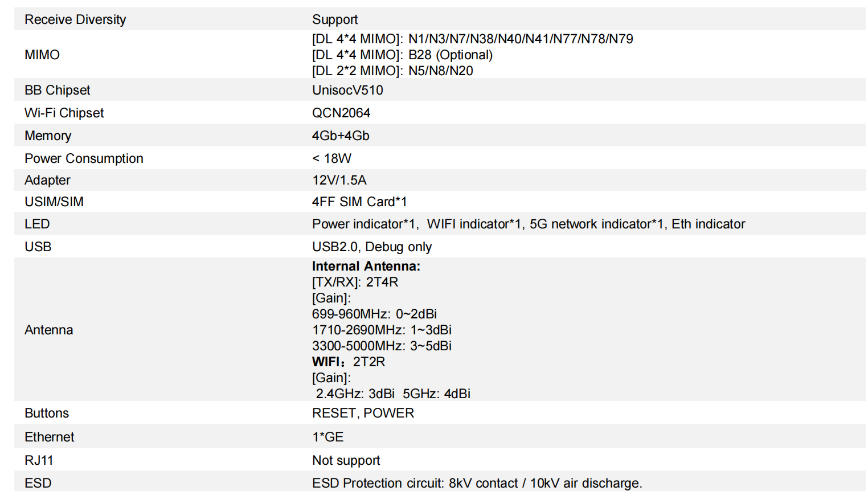
Task: Click the WIFI 2T2R line
Action: pos(349,362)
